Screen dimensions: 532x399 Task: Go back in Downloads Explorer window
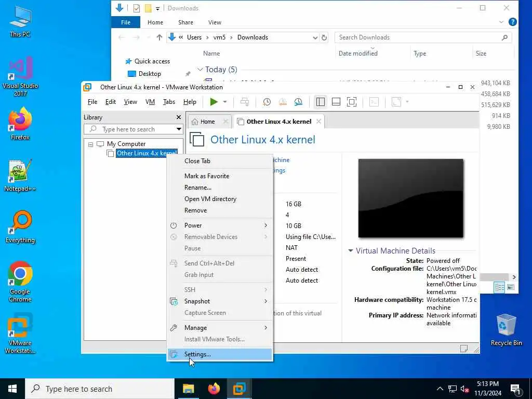(x=122, y=37)
